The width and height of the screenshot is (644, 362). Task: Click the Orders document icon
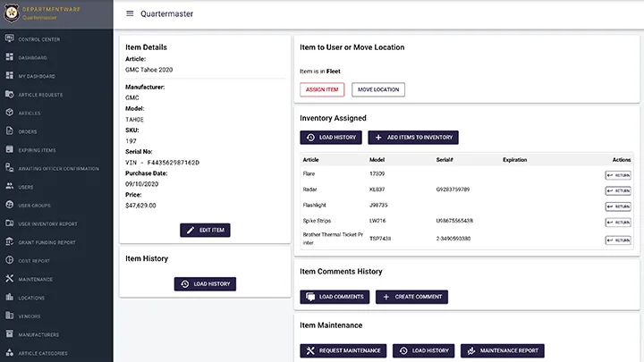pyautogui.click(x=10, y=130)
